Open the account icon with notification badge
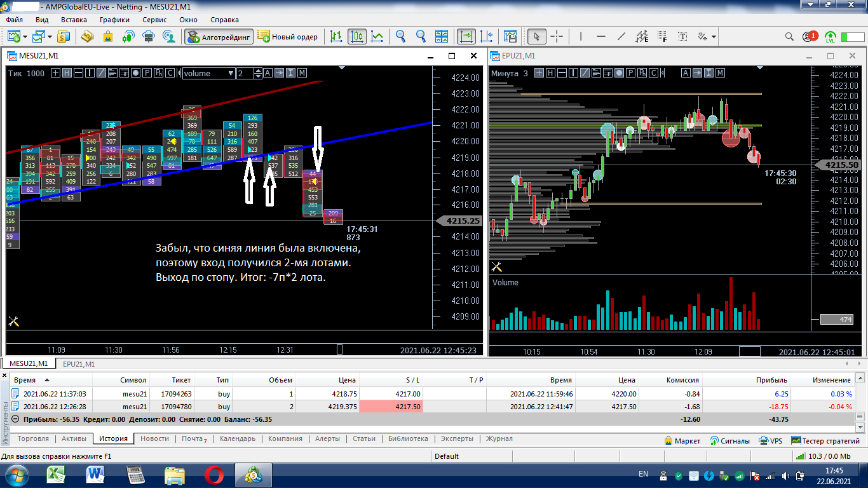The height and width of the screenshot is (488, 868). pyautogui.click(x=810, y=36)
